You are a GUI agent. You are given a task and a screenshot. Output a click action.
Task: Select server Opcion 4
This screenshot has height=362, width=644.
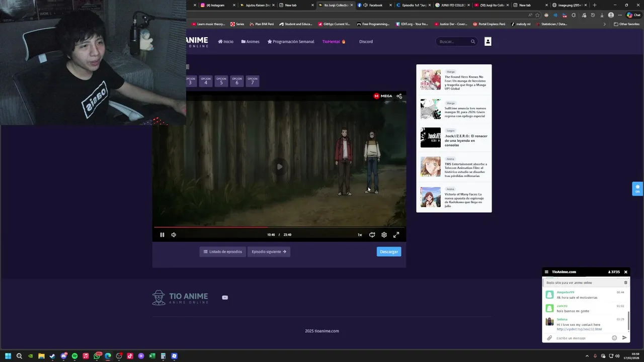click(x=206, y=81)
